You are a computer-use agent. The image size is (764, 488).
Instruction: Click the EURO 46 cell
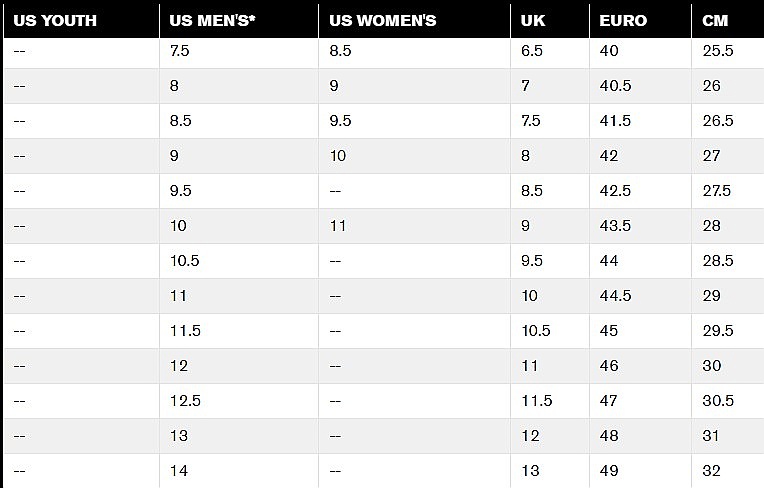pos(640,366)
